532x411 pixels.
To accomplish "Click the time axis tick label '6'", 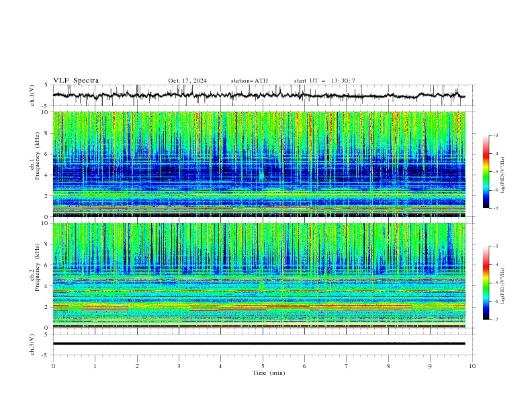I will (x=304, y=366).
